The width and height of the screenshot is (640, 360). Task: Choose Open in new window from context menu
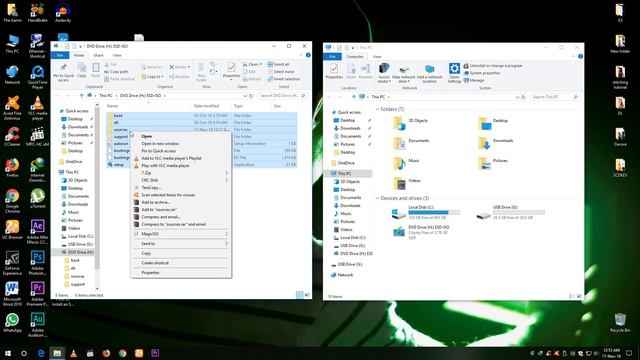click(x=160, y=144)
